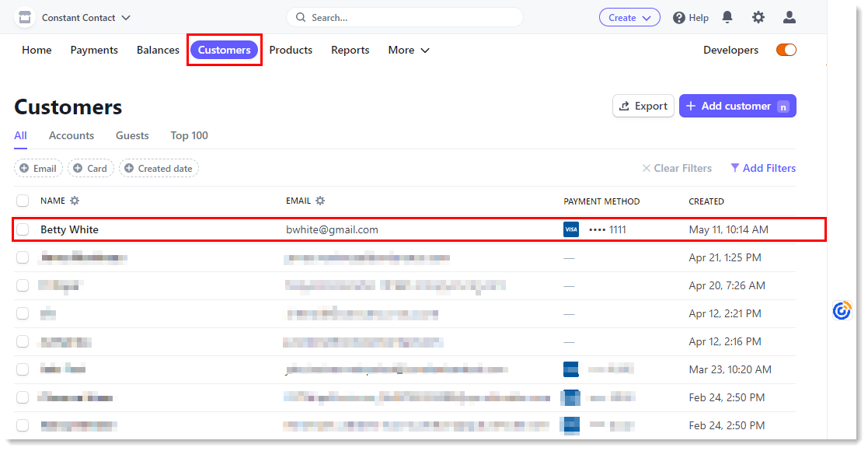Click the CREATED column header
The image size is (868, 451).
pos(706,201)
